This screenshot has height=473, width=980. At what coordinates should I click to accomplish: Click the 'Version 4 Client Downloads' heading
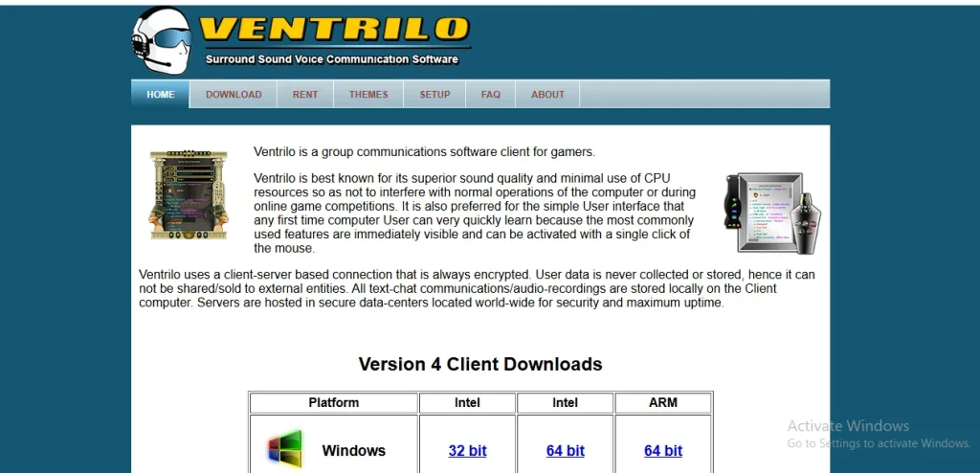click(480, 364)
